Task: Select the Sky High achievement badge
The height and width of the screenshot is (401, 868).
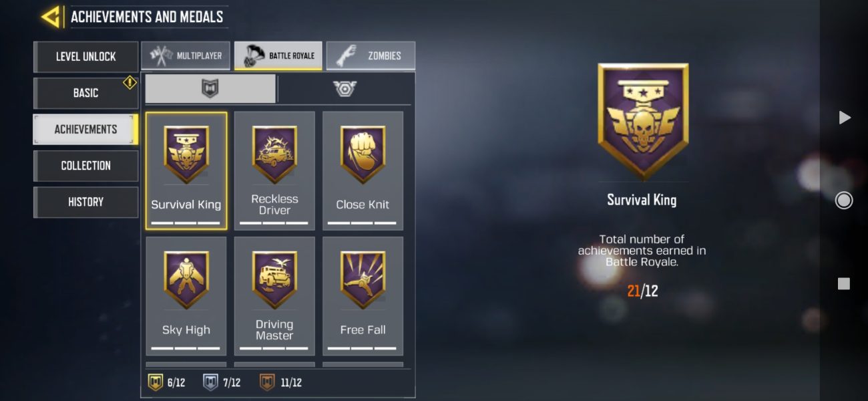Action: tap(186, 296)
